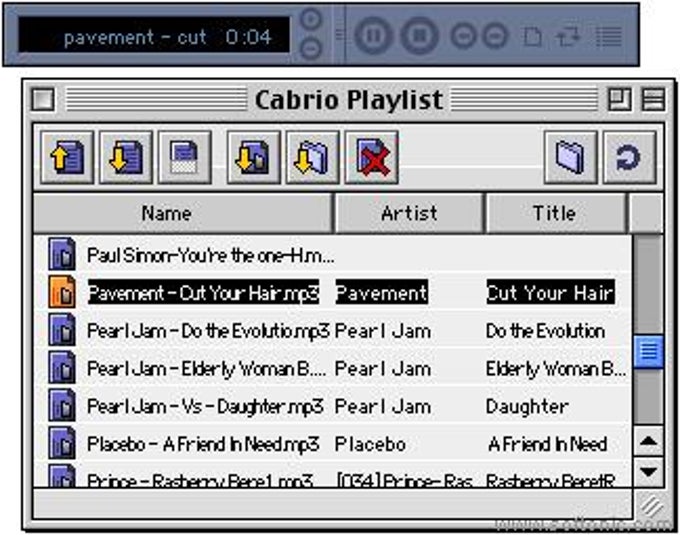Image resolution: width=680 pixels, height=535 pixels.
Task: Add a folder to the playlist
Action: (x=312, y=157)
